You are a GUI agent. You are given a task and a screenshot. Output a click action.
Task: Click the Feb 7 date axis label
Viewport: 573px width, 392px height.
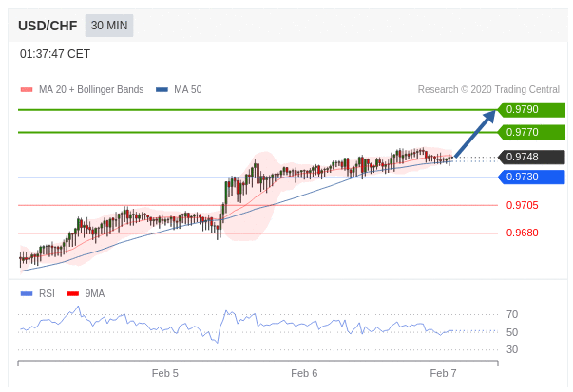[x=443, y=373]
